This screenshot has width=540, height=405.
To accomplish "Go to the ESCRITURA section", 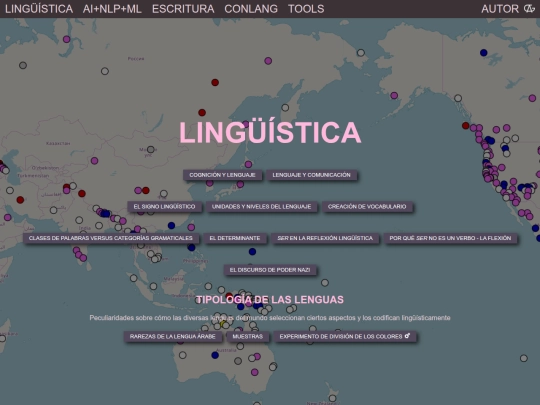I will (x=183, y=9).
